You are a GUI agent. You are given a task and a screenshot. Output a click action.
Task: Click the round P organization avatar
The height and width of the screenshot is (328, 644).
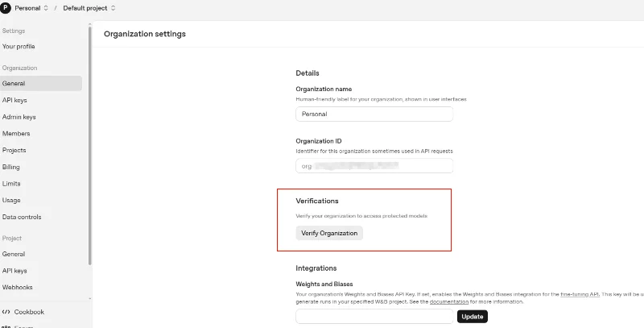coord(6,8)
